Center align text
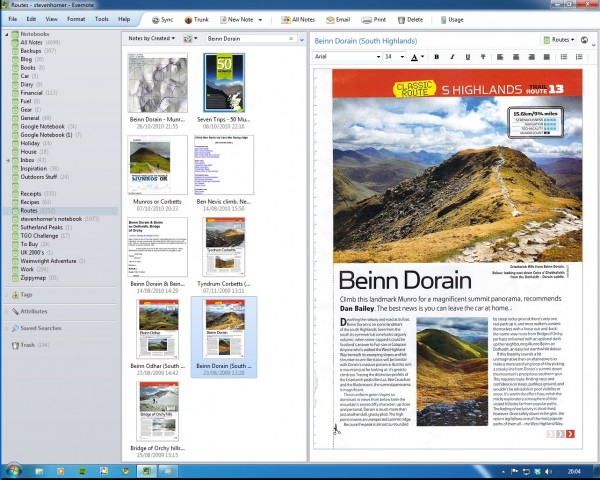600x480 pixels. [x=516, y=57]
